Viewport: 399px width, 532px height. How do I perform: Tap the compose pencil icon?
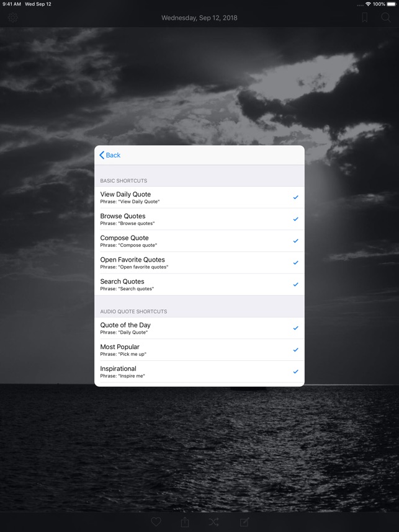tap(244, 521)
